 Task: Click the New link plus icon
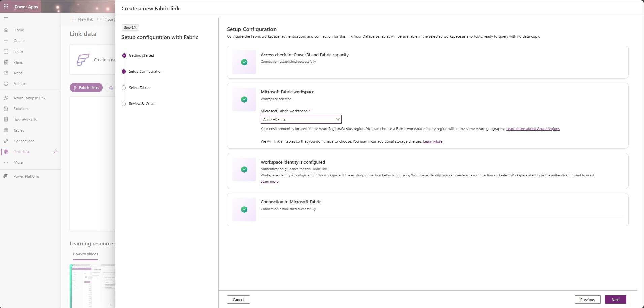pyautogui.click(x=74, y=19)
